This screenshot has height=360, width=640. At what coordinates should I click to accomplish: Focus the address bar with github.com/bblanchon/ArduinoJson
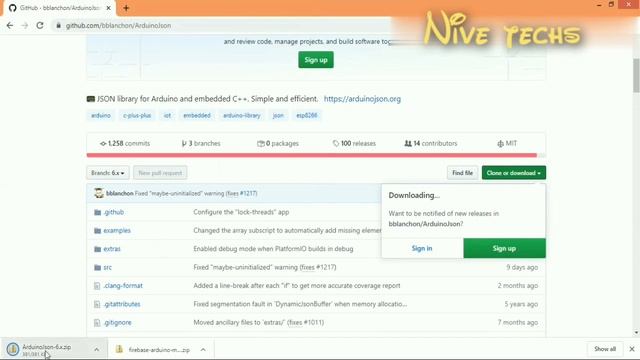(220, 25)
